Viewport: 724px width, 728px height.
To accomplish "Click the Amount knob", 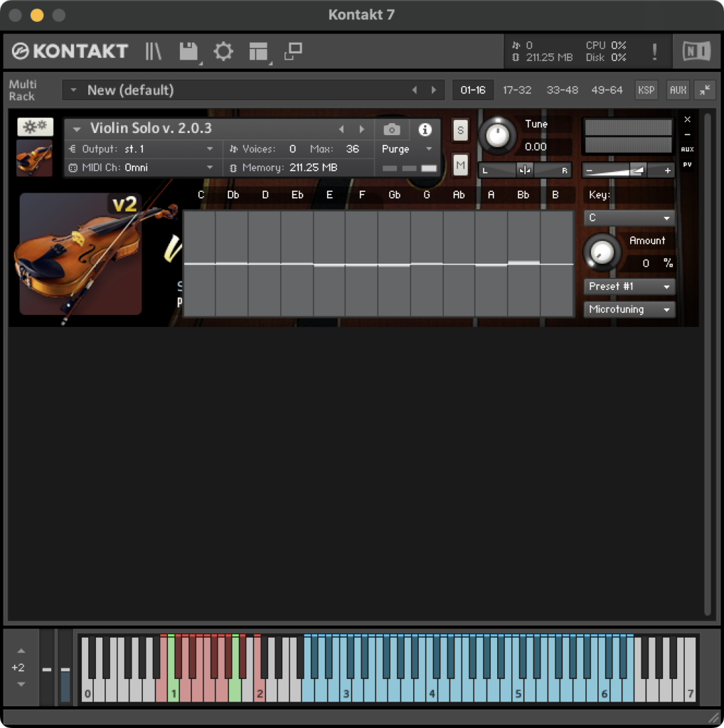I will [602, 252].
